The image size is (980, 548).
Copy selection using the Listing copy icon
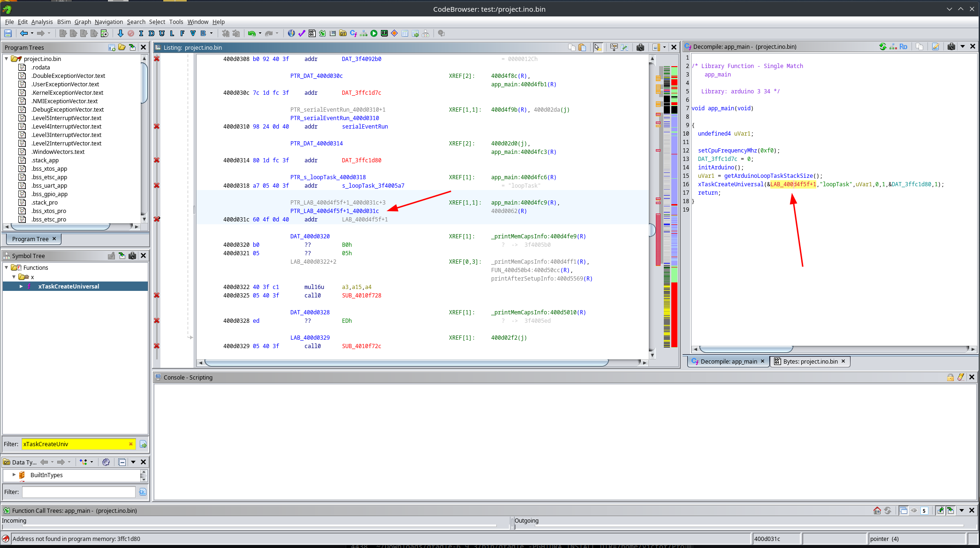click(x=571, y=47)
